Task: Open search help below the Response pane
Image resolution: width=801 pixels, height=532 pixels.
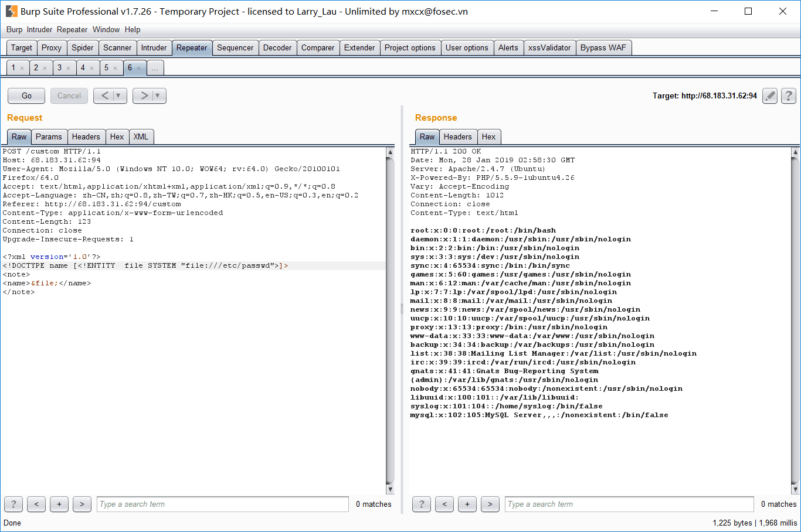Action: pos(422,504)
